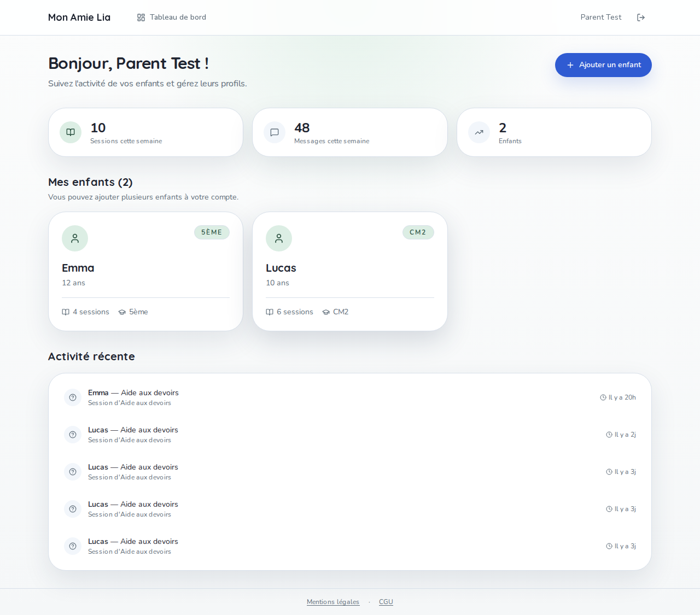Image resolution: width=700 pixels, height=615 pixels.
Task: Open the Mentions légales link
Action: click(x=333, y=602)
